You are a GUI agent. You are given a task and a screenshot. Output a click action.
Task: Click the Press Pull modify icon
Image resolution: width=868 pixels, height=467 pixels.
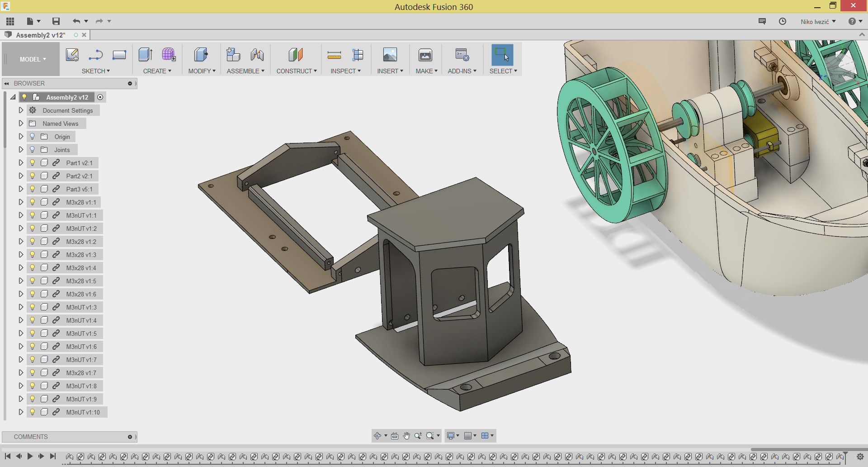click(201, 55)
